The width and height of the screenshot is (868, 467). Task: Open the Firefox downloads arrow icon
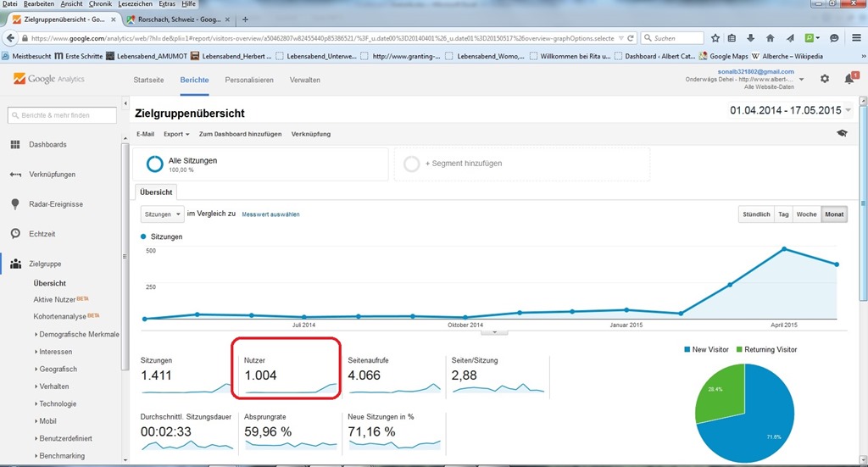pos(751,38)
